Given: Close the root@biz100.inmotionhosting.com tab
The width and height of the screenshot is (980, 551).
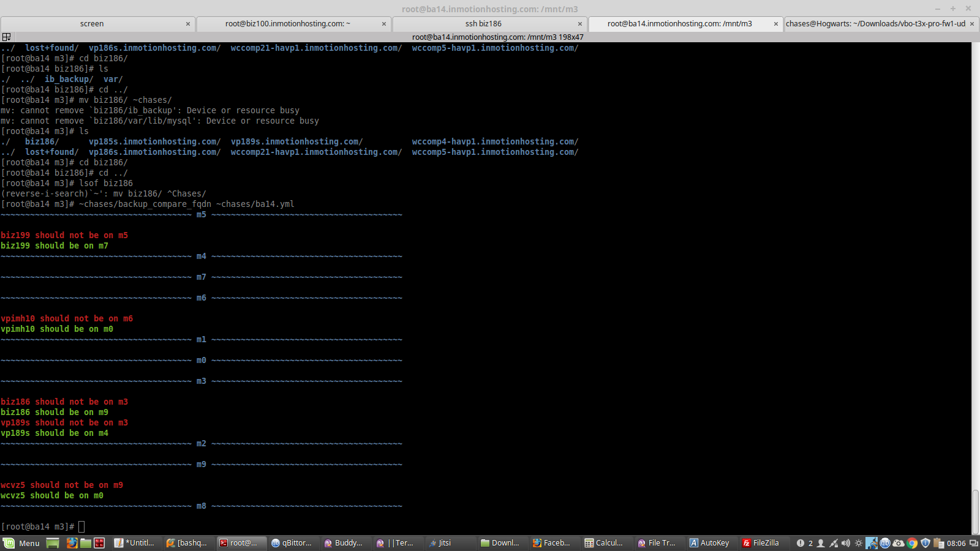Looking at the screenshot, I should (x=384, y=24).
